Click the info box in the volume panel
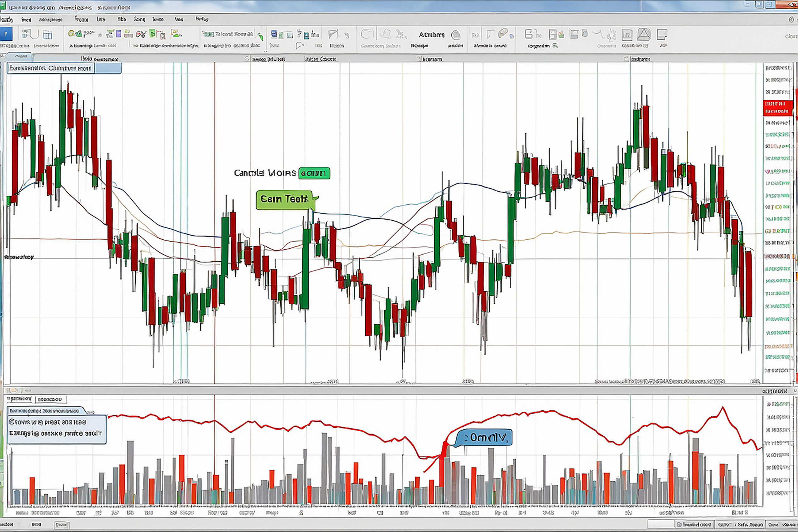The image size is (798, 532). tap(57, 429)
